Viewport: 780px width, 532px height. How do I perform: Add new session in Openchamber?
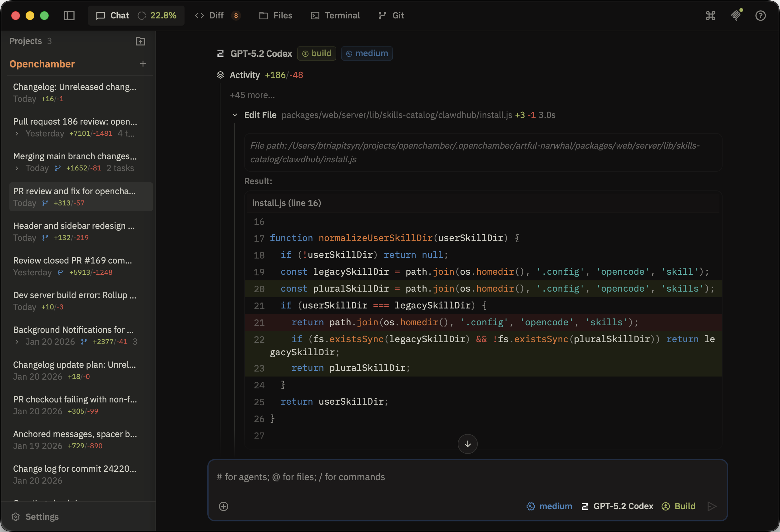click(143, 64)
